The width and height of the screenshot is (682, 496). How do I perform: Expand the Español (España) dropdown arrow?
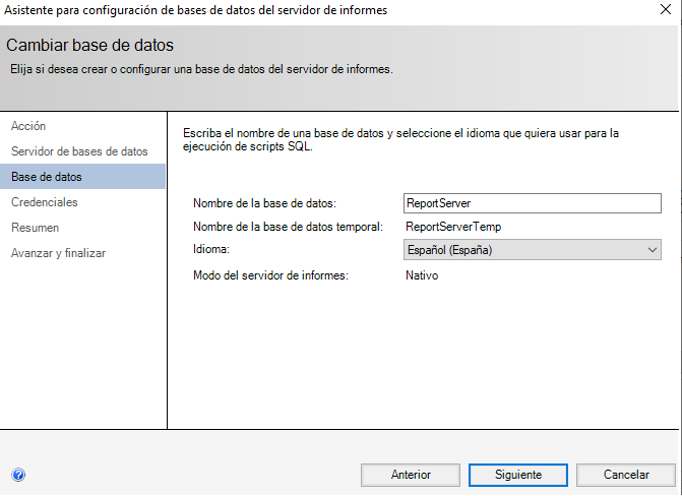tap(651, 249)
